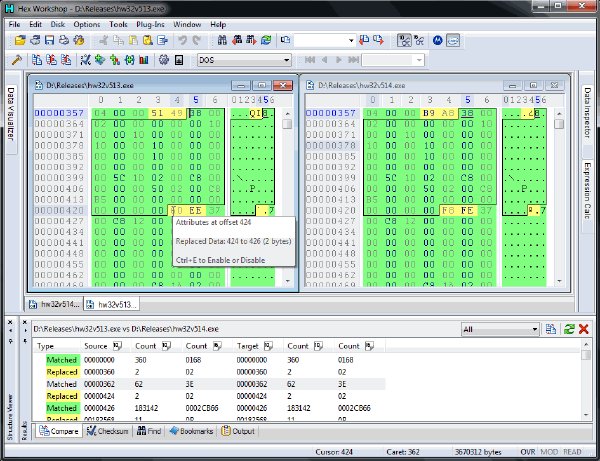Click the Undo arrow icon

[182, 40]
